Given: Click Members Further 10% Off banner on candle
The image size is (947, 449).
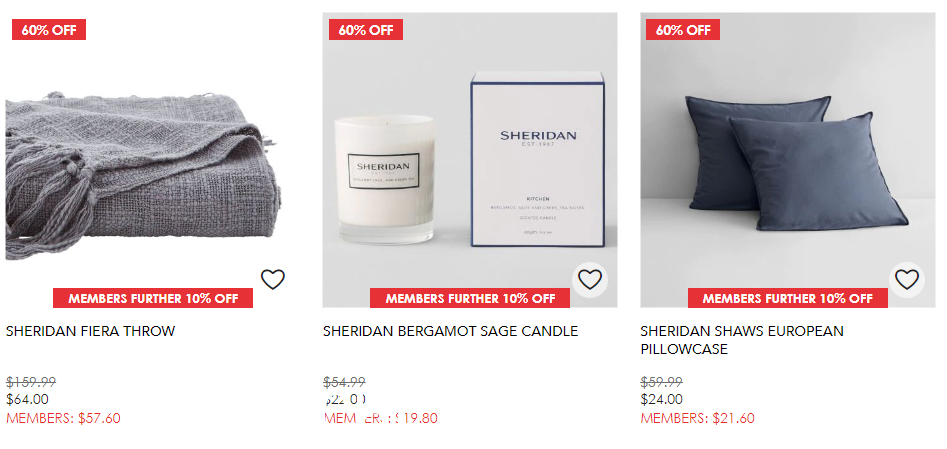Looking at the screenshot, I should coord(470,298).
